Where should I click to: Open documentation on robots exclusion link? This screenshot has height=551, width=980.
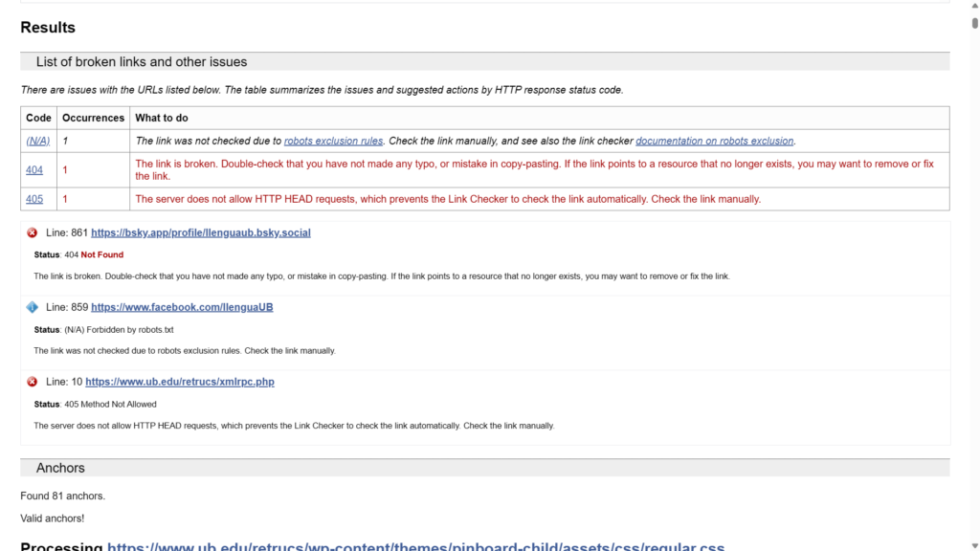(x=714, y=141)
